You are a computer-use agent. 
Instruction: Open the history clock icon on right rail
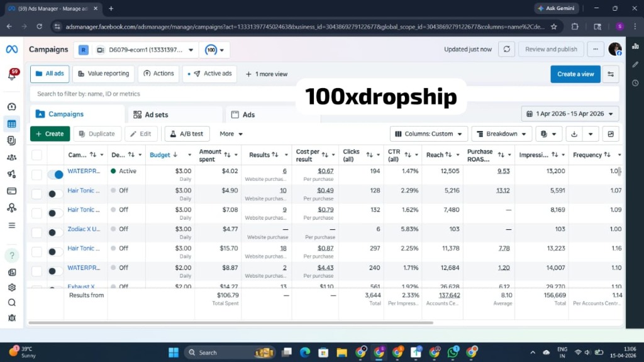(635, 83)
